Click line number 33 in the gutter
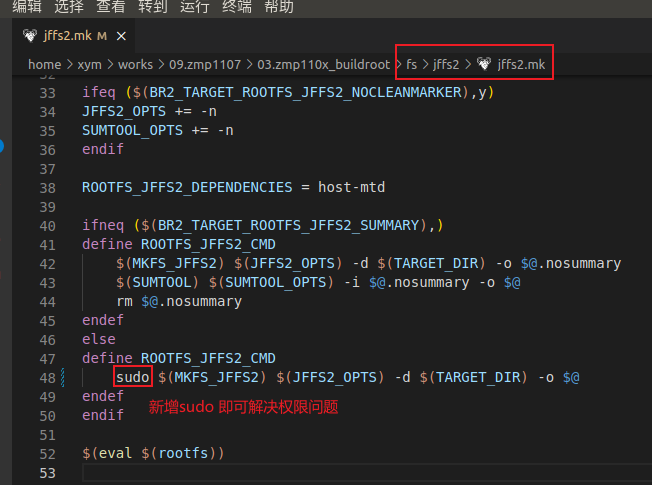This screenshot has width=652, height=485. 47,93
